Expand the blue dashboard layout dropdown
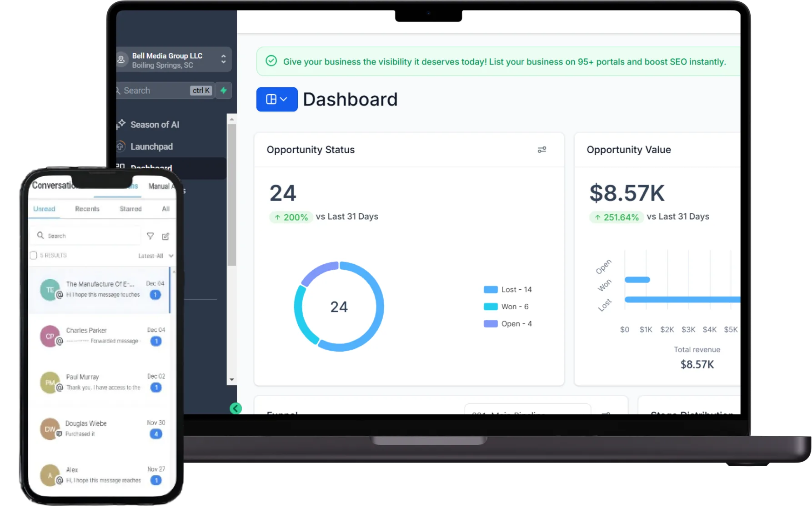Screen dimensions: 812x524 276,100
